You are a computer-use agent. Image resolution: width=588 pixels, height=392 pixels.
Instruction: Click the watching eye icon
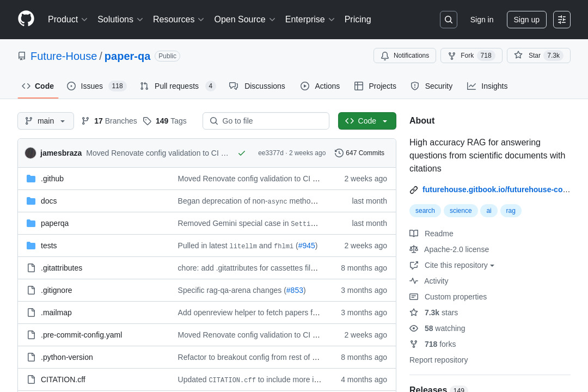pyautogui.click(x=414, y=328)
